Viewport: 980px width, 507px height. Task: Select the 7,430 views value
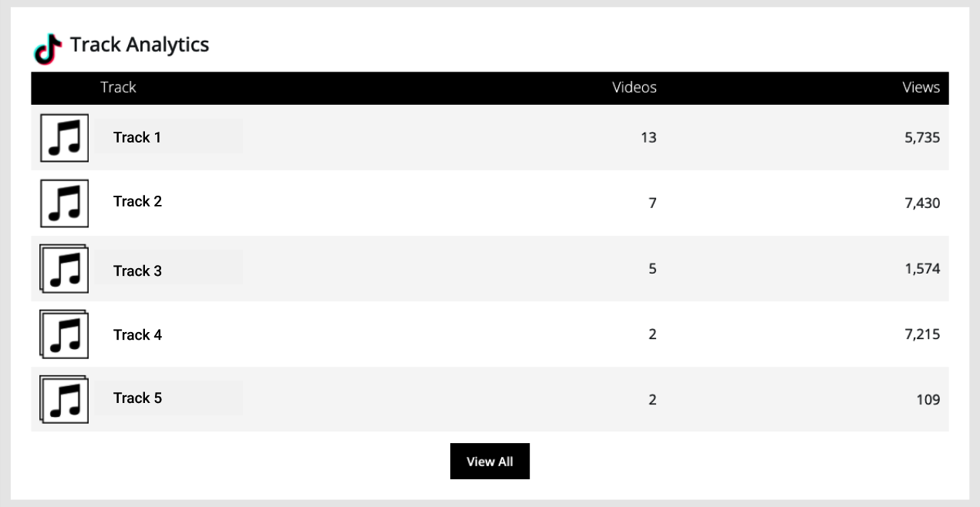pos(922,203)
